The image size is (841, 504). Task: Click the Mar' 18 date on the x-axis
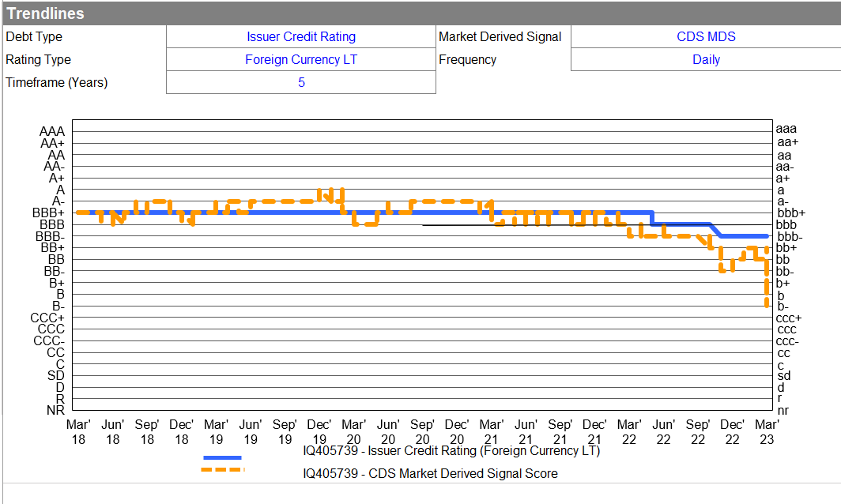click(x=77, y=431)
